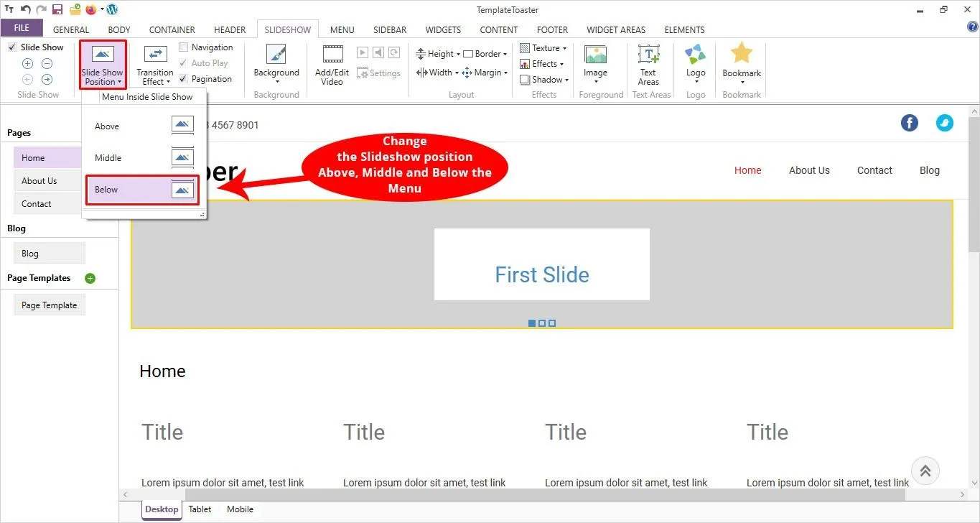Expand the Texture dropdown
The height and width of the screenshot is (523, 980).
(549, 48)
